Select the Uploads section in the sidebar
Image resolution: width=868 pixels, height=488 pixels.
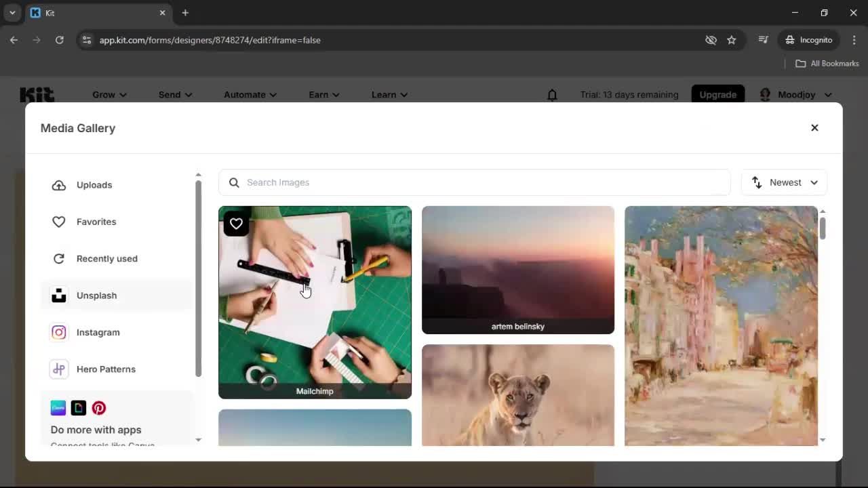[x=94, y=184]
